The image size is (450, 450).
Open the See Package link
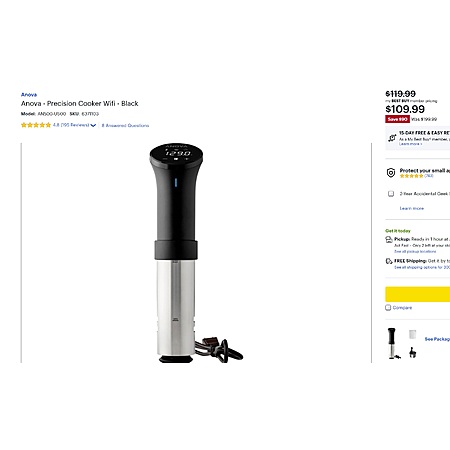tap(437, 339)
